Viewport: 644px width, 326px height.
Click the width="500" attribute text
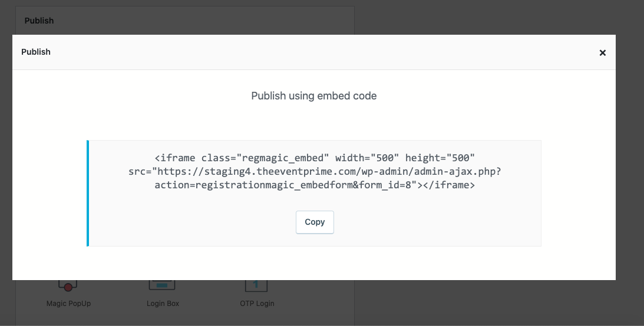click(x=367, y=158)
